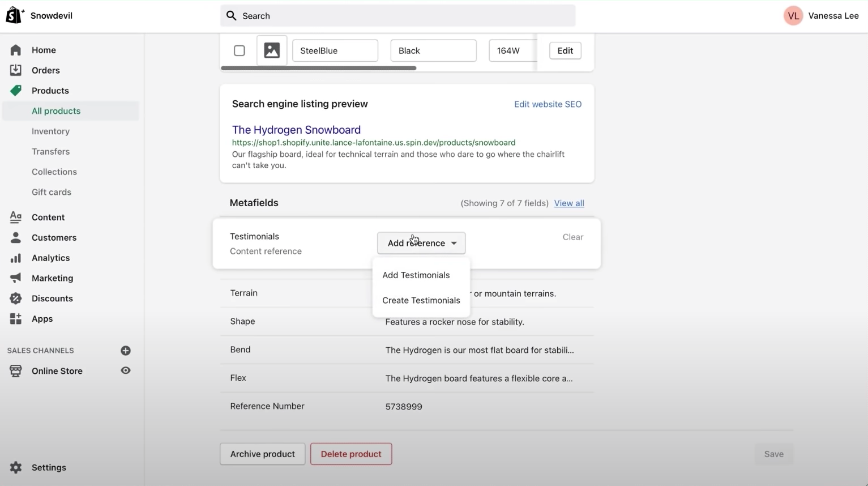
Task: Click Archive product button
Action: 263,454
